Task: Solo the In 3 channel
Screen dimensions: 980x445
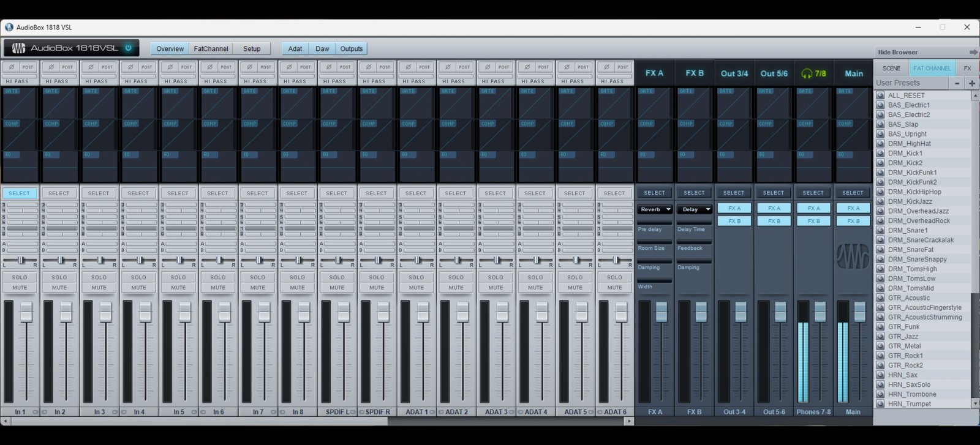Action: 99,277
